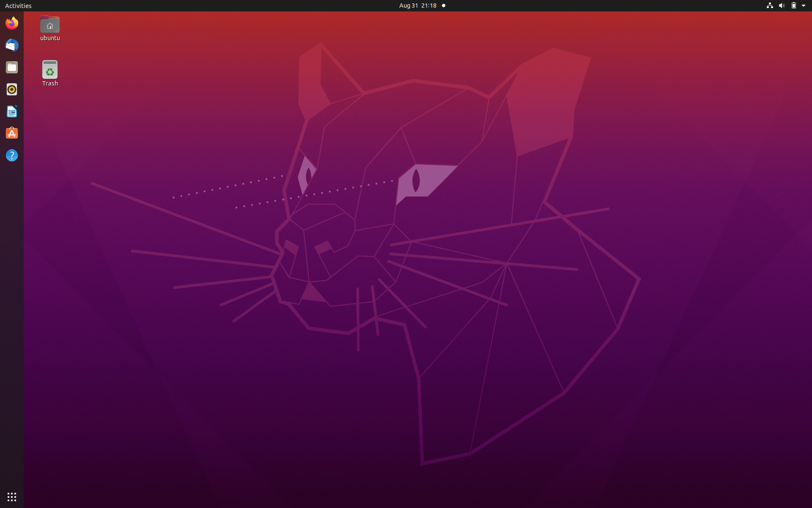Image resolution: width=812 pixels, height=508 pixels.
Task: Select the ubuntu home folder icon
Action: pyautogui.click(x=50, y=25)
